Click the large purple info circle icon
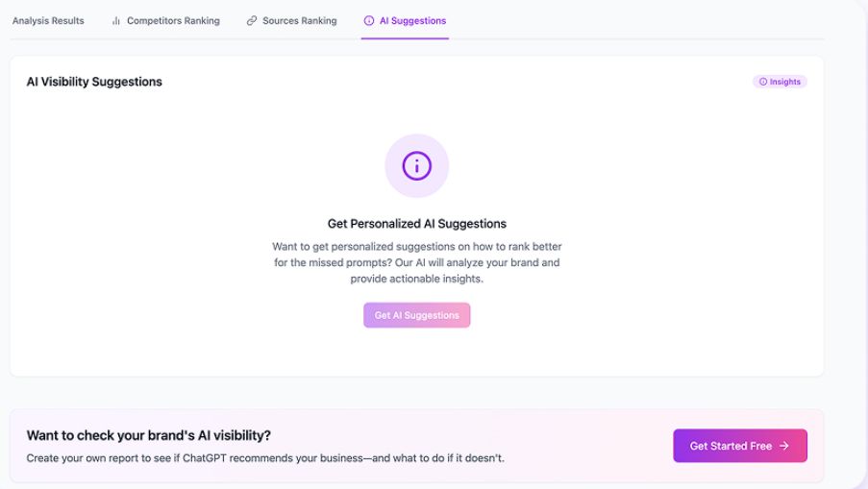The width and height of the screenshot is (868, 489). point(416,166)
